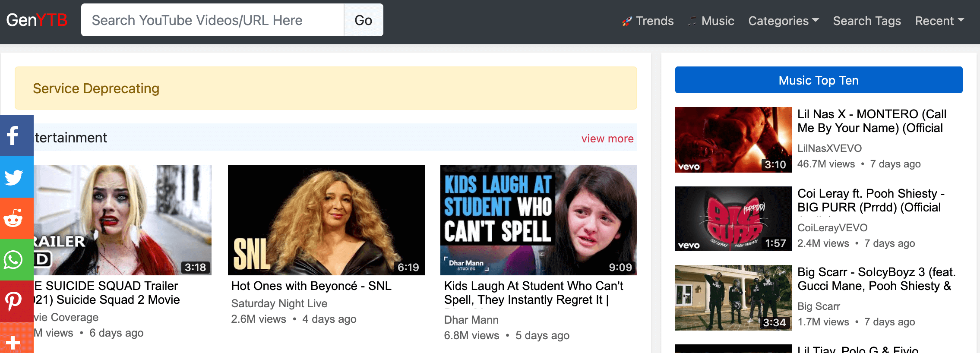Image resolution: width=980 pixels, height=353 pixels.
Task: Pin page with Pinterest icon
Action: [16, 301]
